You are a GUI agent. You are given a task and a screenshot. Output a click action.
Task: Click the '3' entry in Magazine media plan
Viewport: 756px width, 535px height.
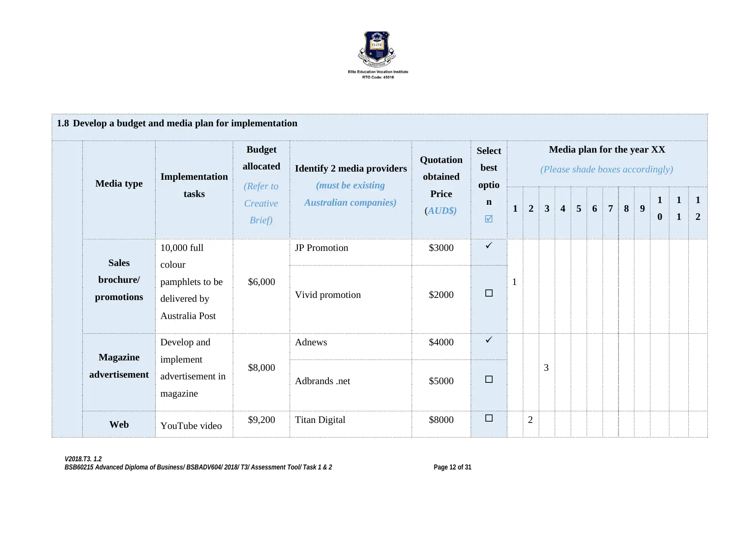pyautogui.click(x=546, y=368)
